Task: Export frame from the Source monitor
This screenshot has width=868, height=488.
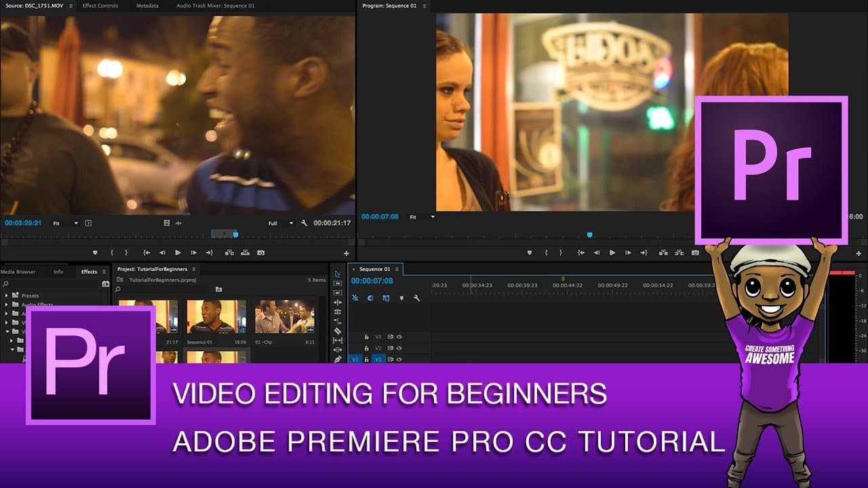Action: [x=261, y=253]
